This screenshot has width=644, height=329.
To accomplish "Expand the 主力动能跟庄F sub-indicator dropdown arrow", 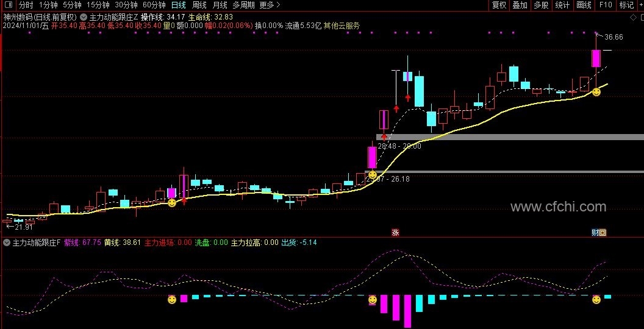I will [7, 242].
